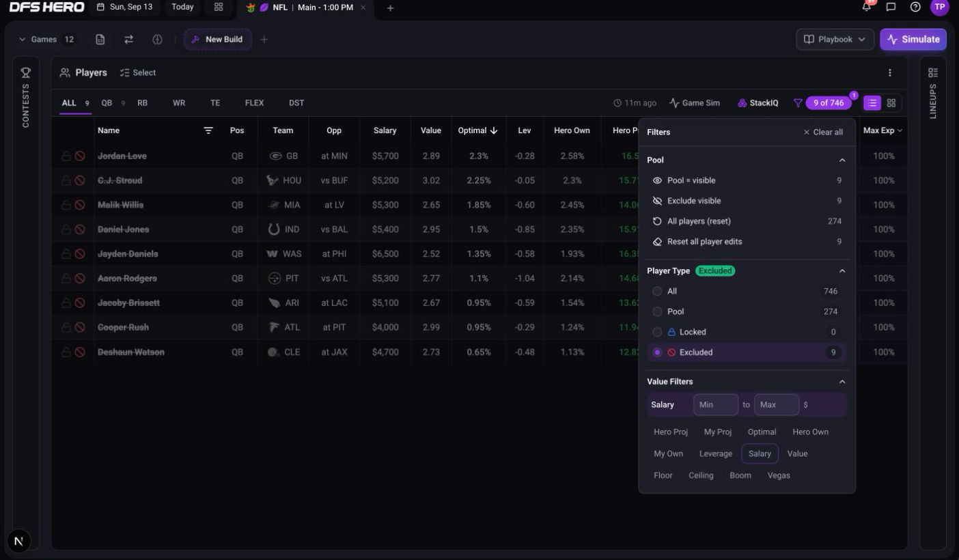Collapse the Player Type section
Viewport: 959px width, 560px height.
(842, 271)
